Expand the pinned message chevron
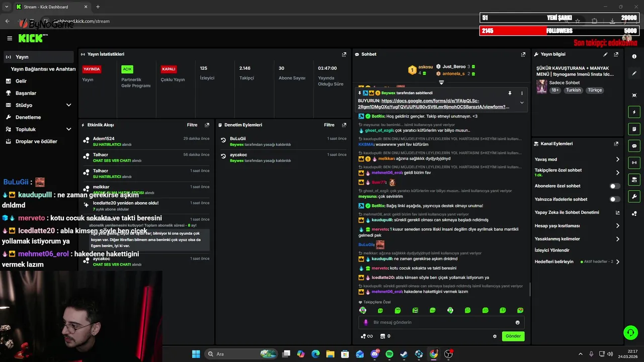Screen dimensions: 644x362 tap(522, 103)
